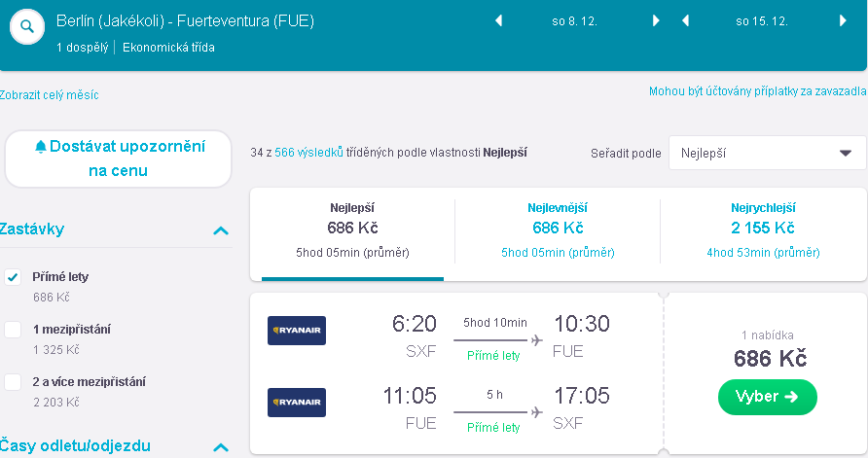
Task: Open baggage surcharge info link
Action: tap(757, 91)
